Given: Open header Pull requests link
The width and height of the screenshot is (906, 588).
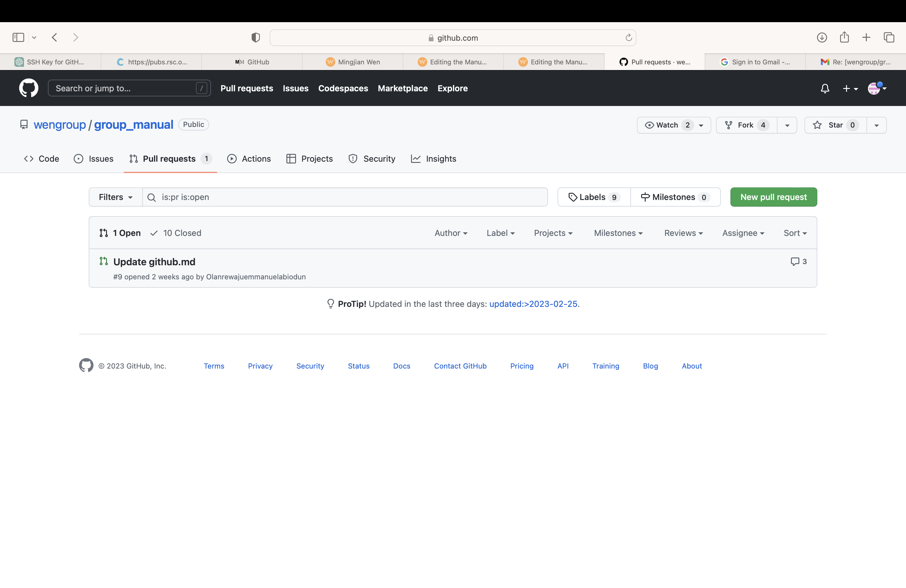Looking at the screenshot, I should pos(247,88).
